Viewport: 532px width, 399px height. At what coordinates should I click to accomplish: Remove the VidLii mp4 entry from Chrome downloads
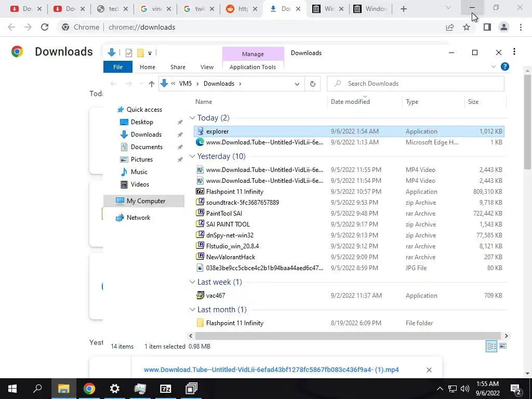pyautogui.click(x=429, y=370)
